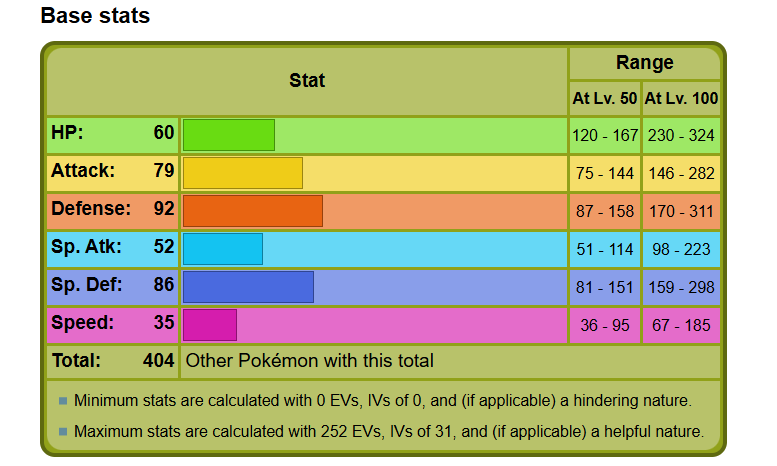The width and height of the screenshot is (777, 466).
Task: Click the Stat column header
Action: pos(307,80)
